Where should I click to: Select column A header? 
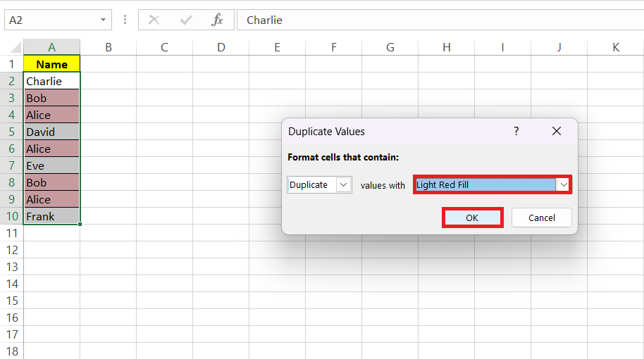tap(51, 47)
